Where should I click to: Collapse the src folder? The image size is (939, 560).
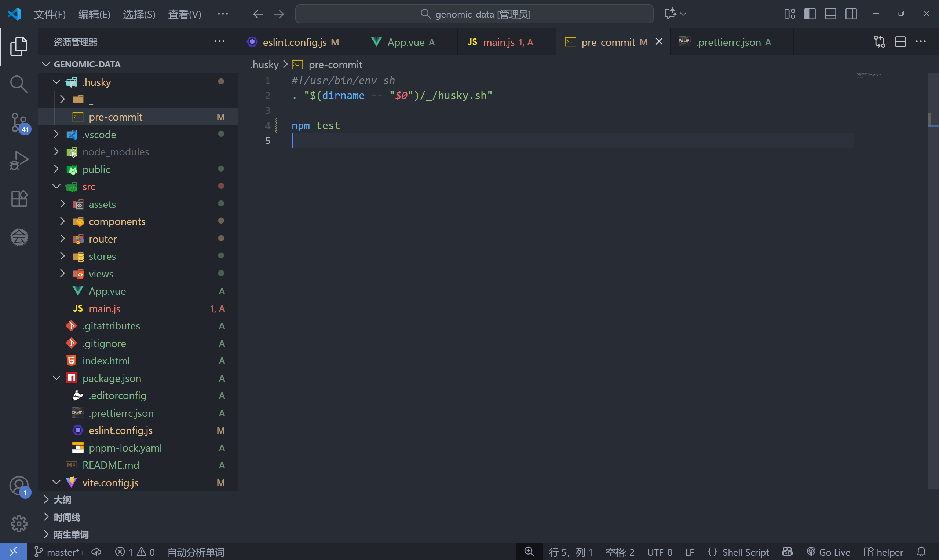(89, 187)
